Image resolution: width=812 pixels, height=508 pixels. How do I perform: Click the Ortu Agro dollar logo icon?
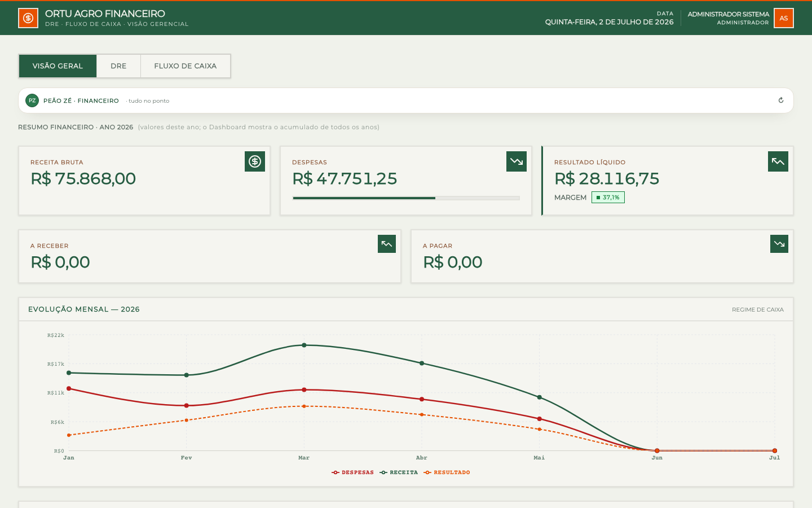(x=28, y=18)
